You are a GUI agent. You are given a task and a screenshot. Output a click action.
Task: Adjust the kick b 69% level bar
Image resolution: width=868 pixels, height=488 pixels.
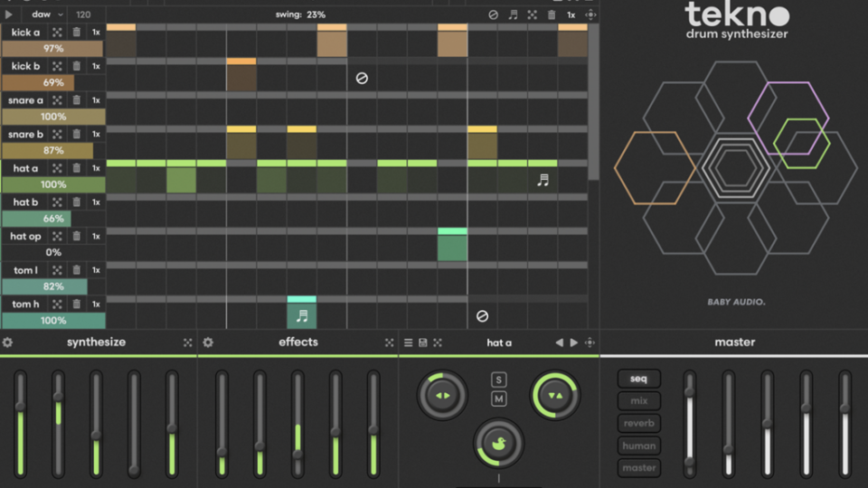(x=53, y=82)
